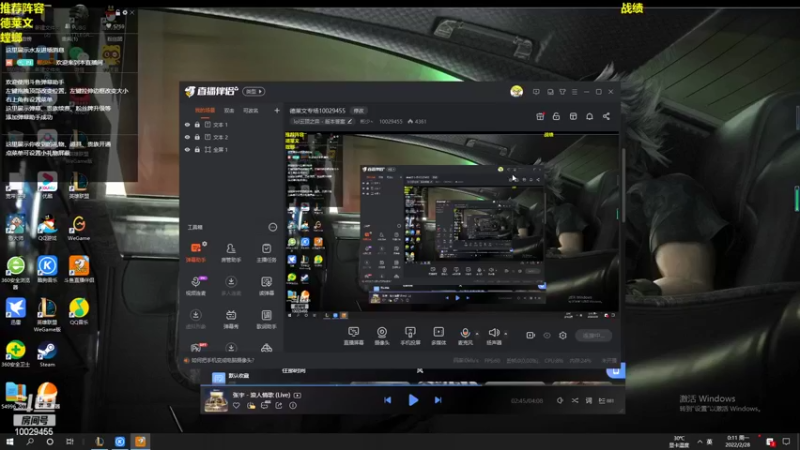This screenshot has height=450, width=800.
Task: Toggle visibility of 全屏 1 source
Action: [x=187, y=149]
